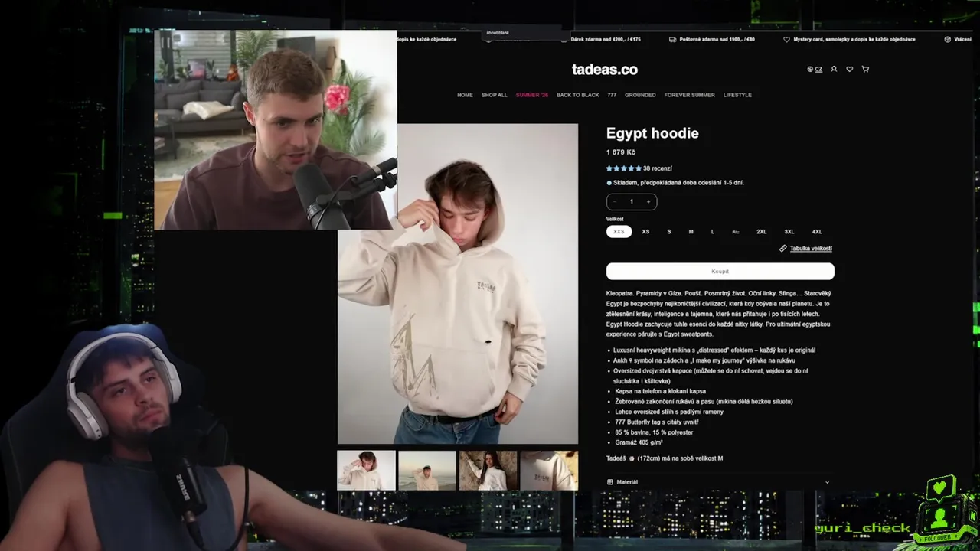Image resolution: width=980 pixels, height=551 pixels.
Task: Click the Poštovné zdarma nad 1900 announcement
Action: (717, 39)
